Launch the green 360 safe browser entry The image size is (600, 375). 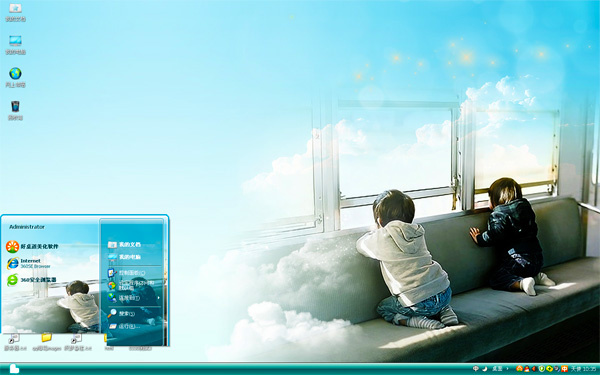click(31, 280)
